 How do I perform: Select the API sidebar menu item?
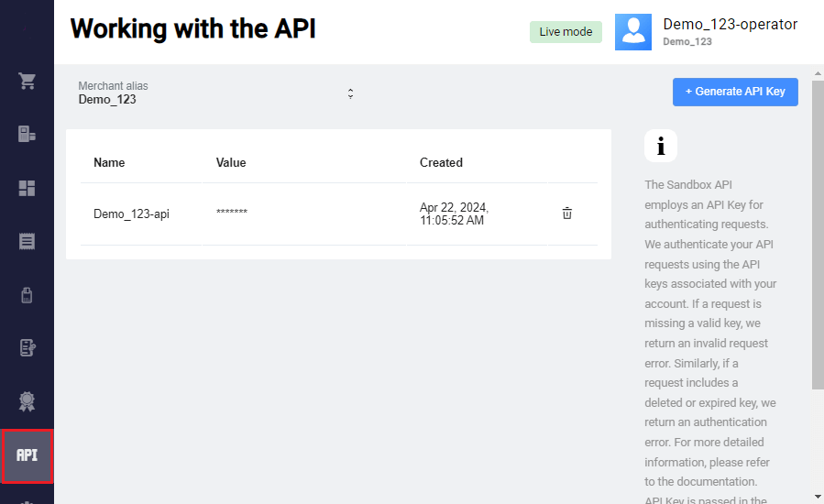tap(27, 455)
